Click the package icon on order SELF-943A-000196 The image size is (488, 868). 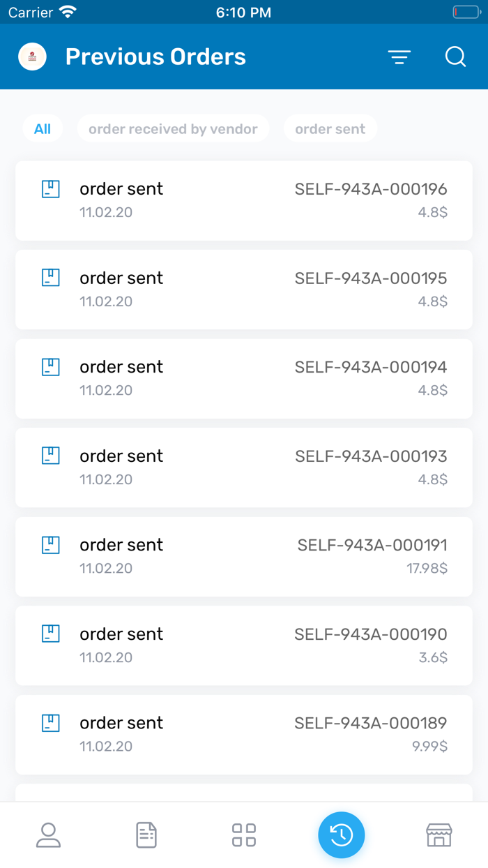(x=50, y=188)
